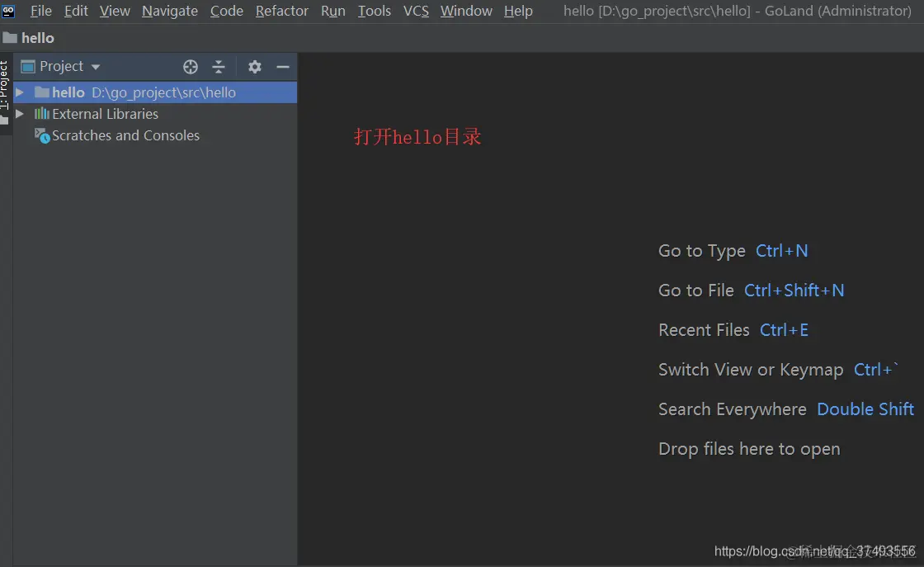
Task: Open the VCS menu
Action: pos(416,11)
